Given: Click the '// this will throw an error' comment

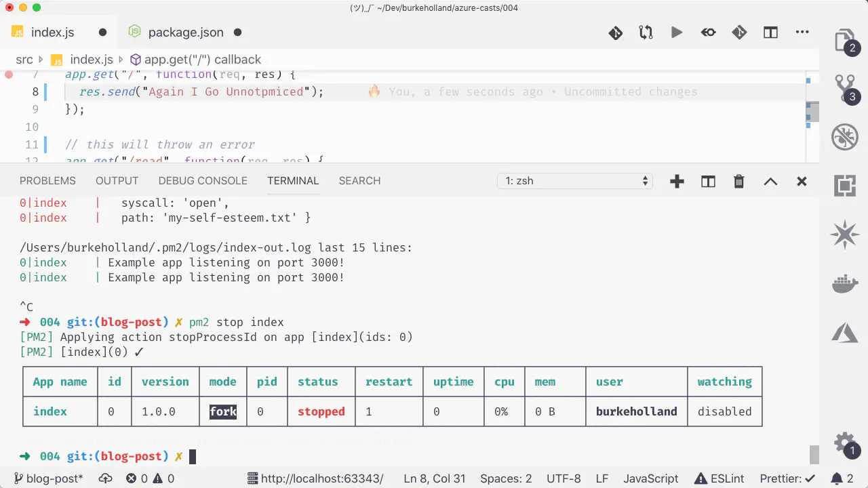Looking at the screenshot, I should 160,144.
